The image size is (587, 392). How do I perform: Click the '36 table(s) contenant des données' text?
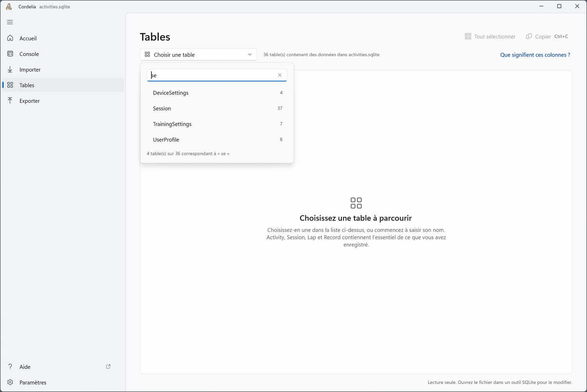coord(321,55)
